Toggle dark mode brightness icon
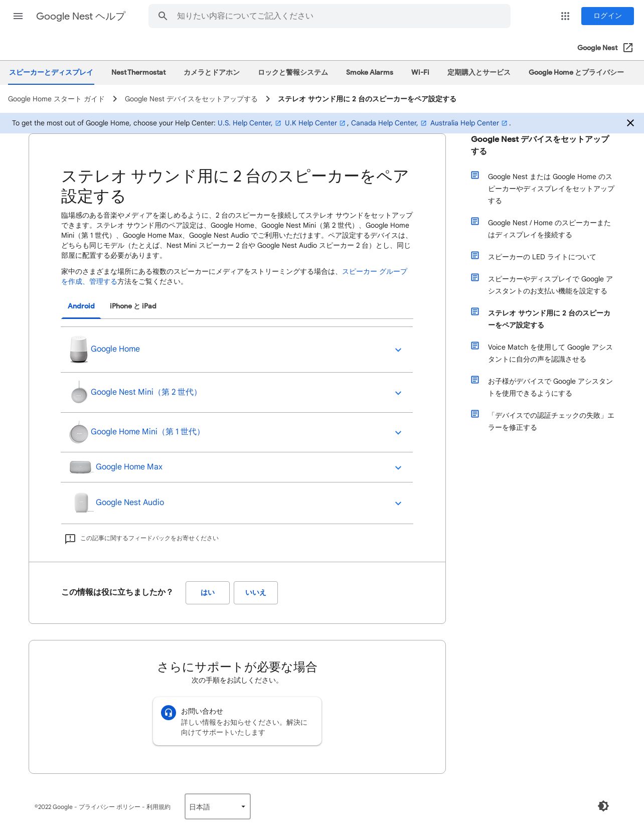Viewport: 644px width, 826px height. 603,806
